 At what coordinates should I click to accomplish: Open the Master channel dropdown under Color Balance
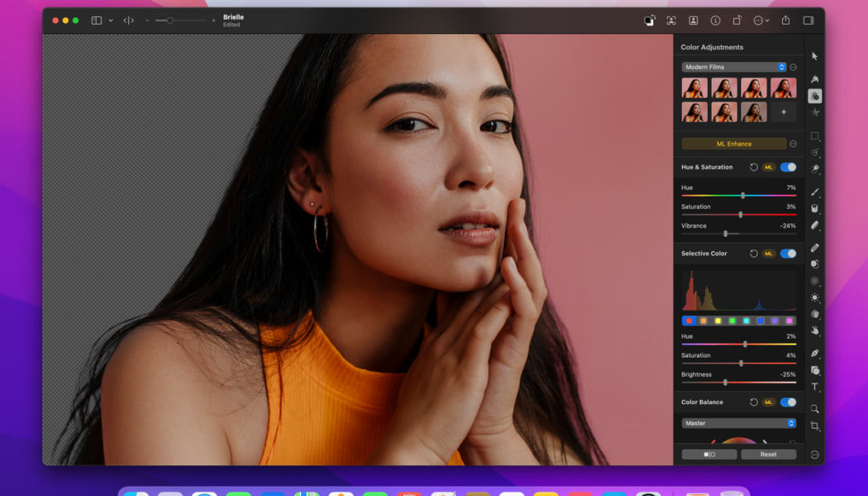(x=737, y=422)
